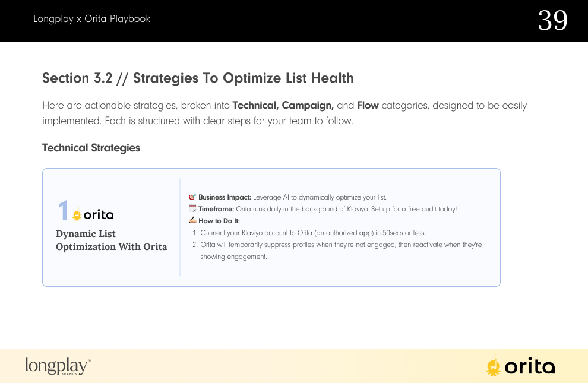This screenshot has height=383, width=588.
Task: Click the large number 1 in the card
Action: pos(63,210)
